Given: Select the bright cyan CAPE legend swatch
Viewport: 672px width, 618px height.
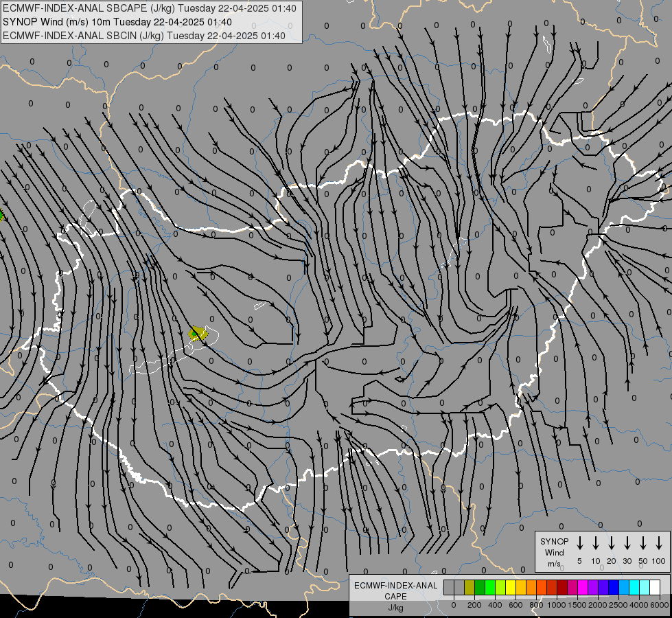Looking at the screenshot, I should [634, 587].
